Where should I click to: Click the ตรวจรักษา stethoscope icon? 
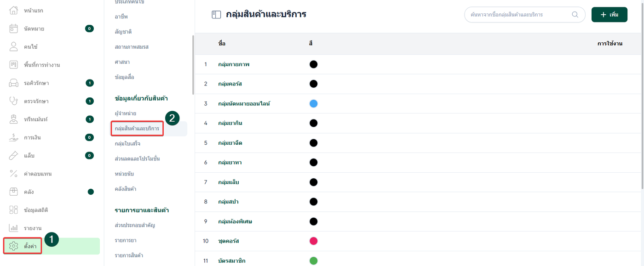[14, 101]
